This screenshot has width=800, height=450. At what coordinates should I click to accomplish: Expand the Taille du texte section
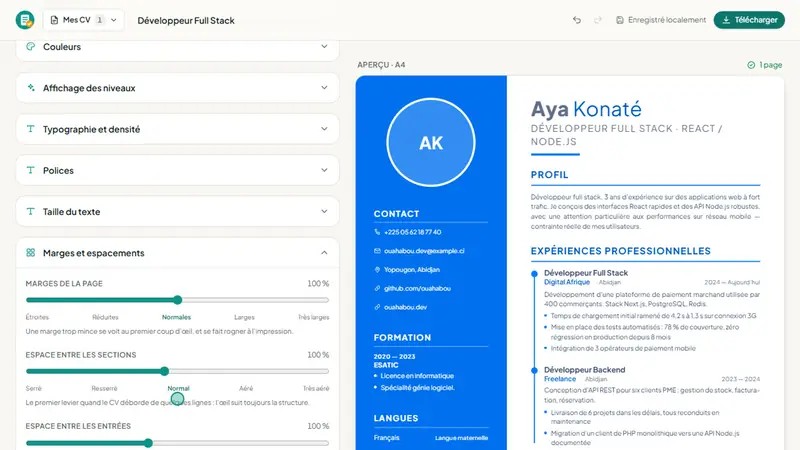point(178,212)
